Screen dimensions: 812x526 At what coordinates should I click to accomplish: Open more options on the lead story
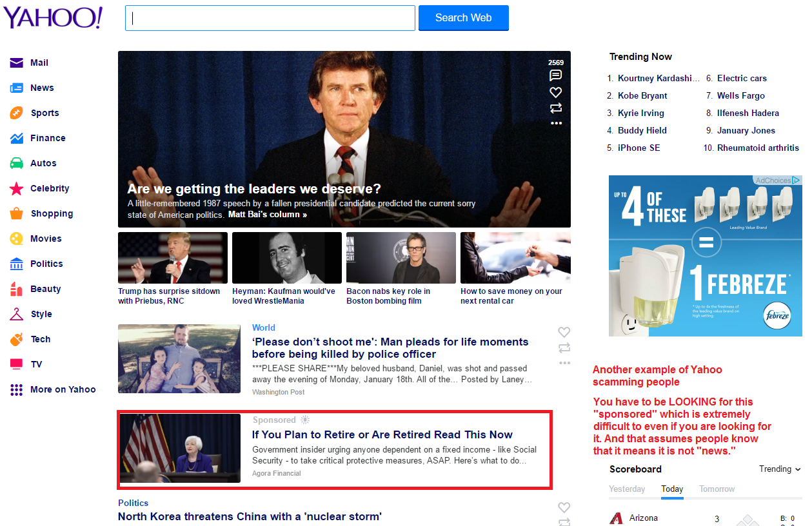[x=556, y=123]
